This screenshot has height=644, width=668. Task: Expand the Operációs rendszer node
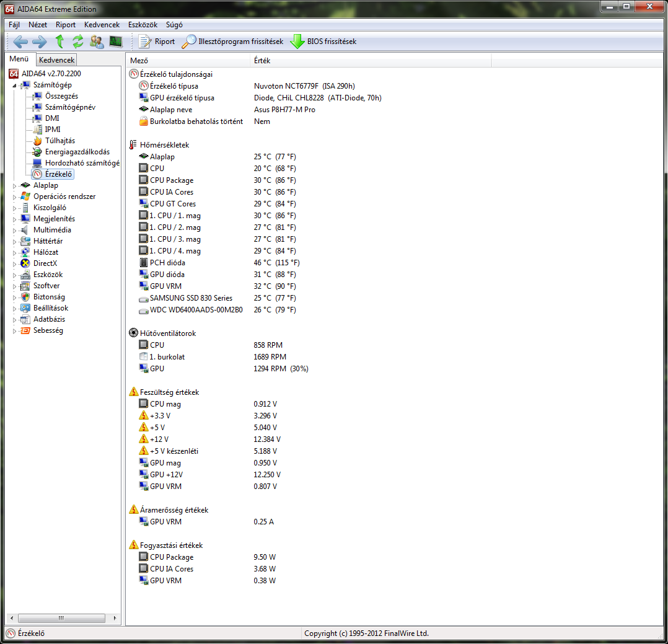[14, 197]
